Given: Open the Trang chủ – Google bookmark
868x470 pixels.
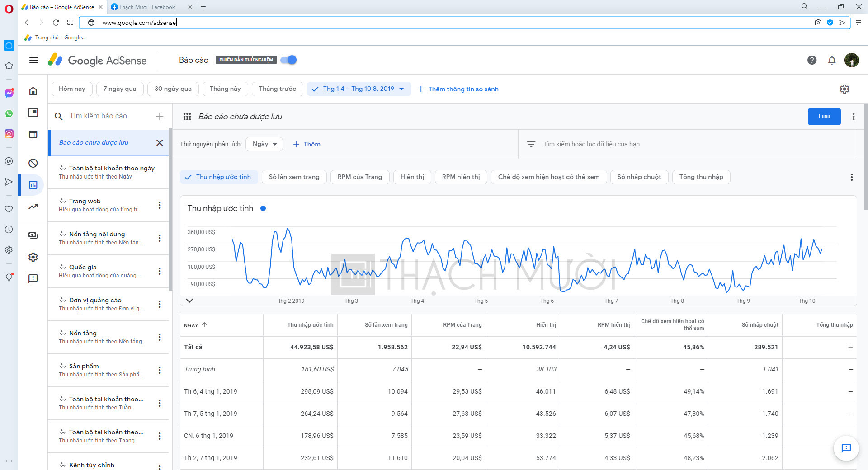Looking at the screenshot, I should point(55,38).
